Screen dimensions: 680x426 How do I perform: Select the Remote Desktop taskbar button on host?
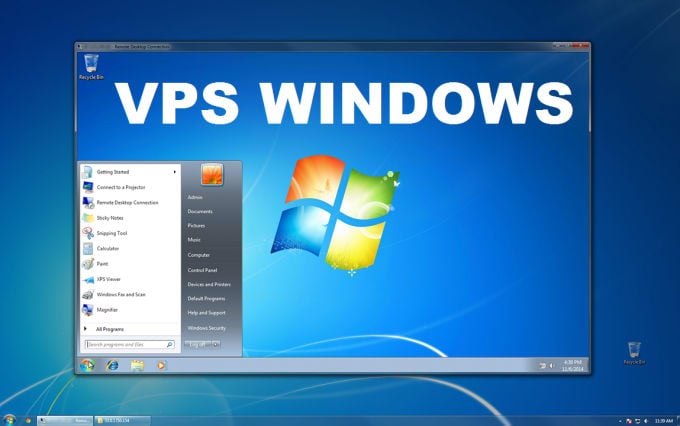click(65, 420)
